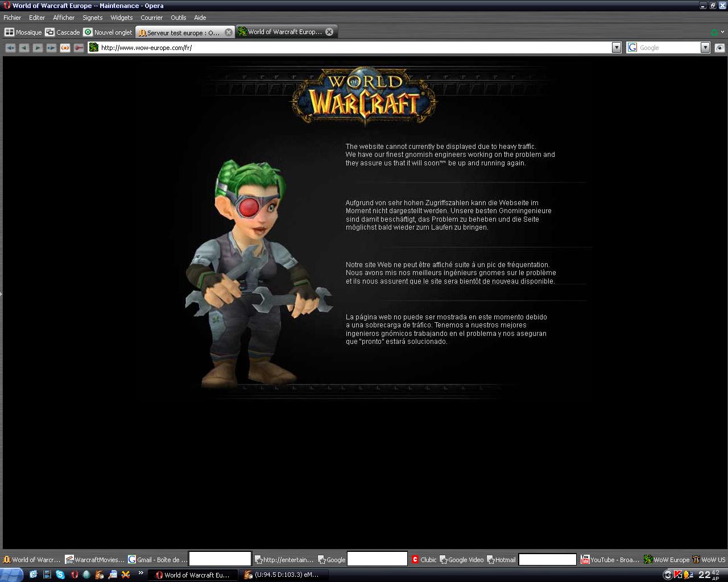The height and width of the screenshot is (582, 728).
Task: Open the Afficher menu
Action: tap(64, 18)
